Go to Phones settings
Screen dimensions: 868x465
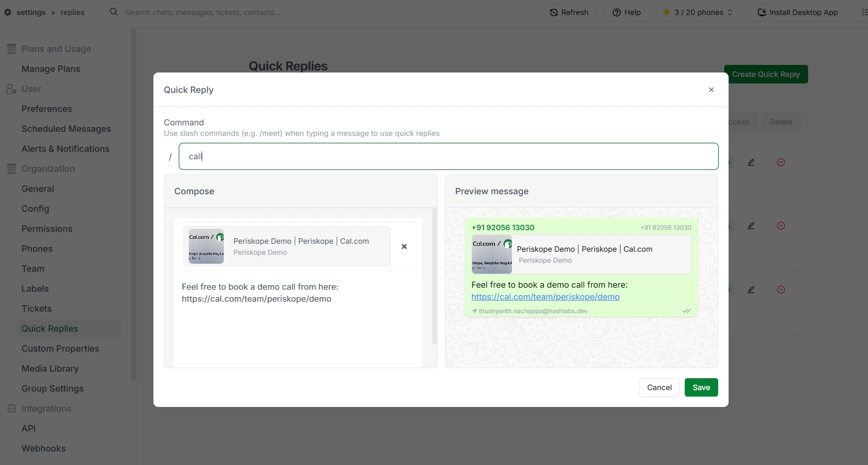tap(37, 249)
